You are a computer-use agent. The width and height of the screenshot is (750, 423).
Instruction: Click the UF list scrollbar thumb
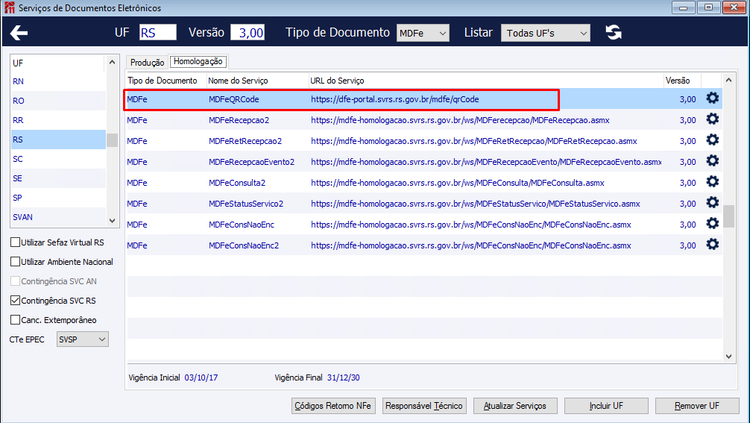(x=112, y=140)
